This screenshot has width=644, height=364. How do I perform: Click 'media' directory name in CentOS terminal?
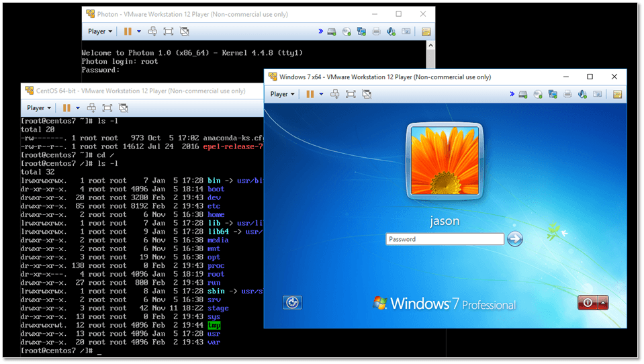pyautogui.click(x=218, y=240)
